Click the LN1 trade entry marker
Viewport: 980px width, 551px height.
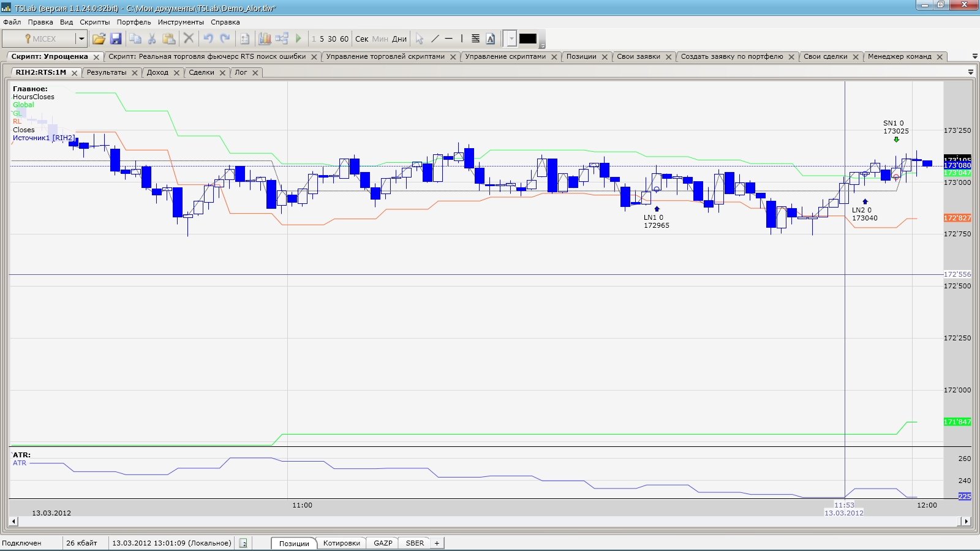click(x=657, y=209)
